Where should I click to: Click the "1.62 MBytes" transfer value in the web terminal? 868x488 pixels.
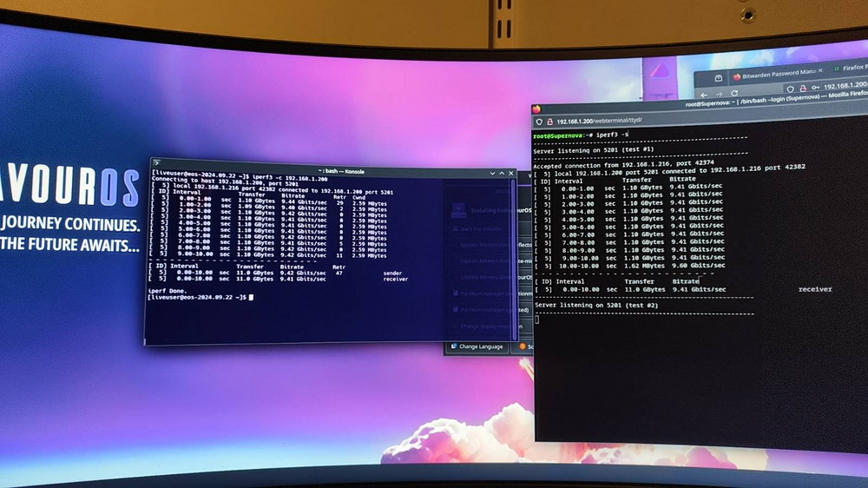pos(642,266)
